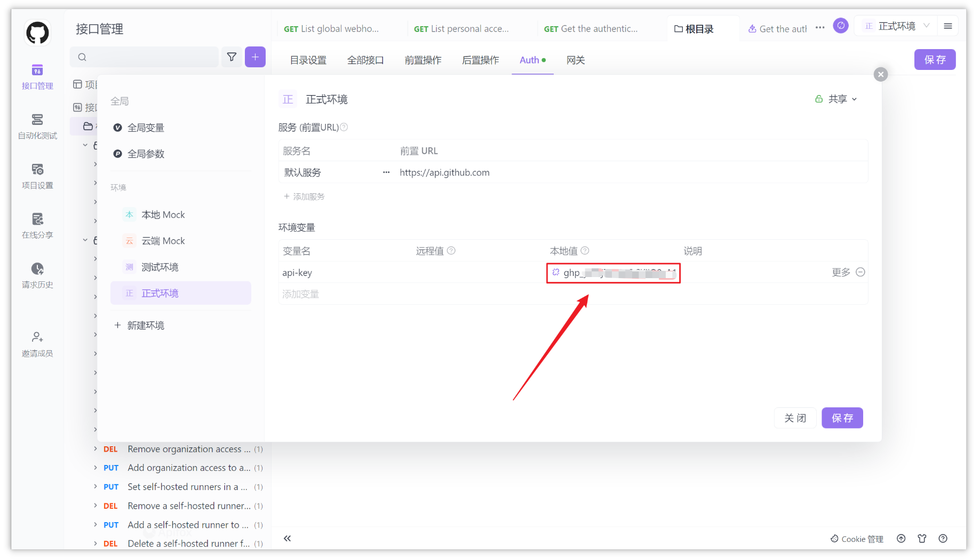Open 项目设置 via its sidebar icon

coord(37,176)
